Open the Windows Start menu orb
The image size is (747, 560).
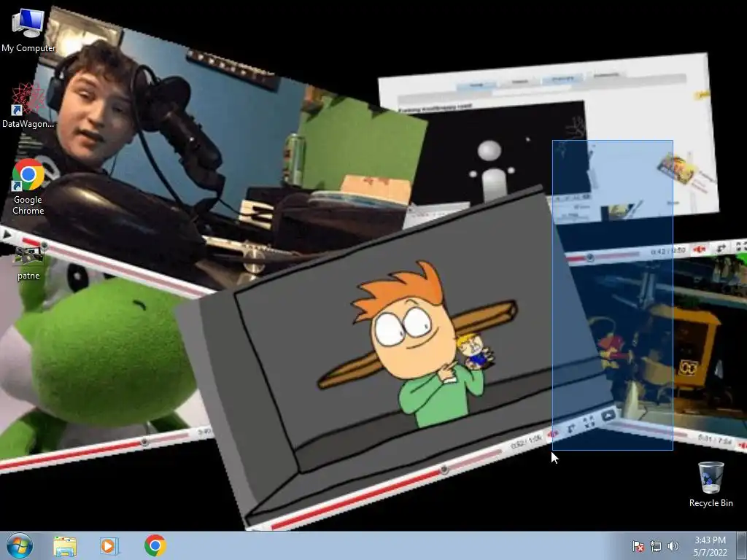20,545
